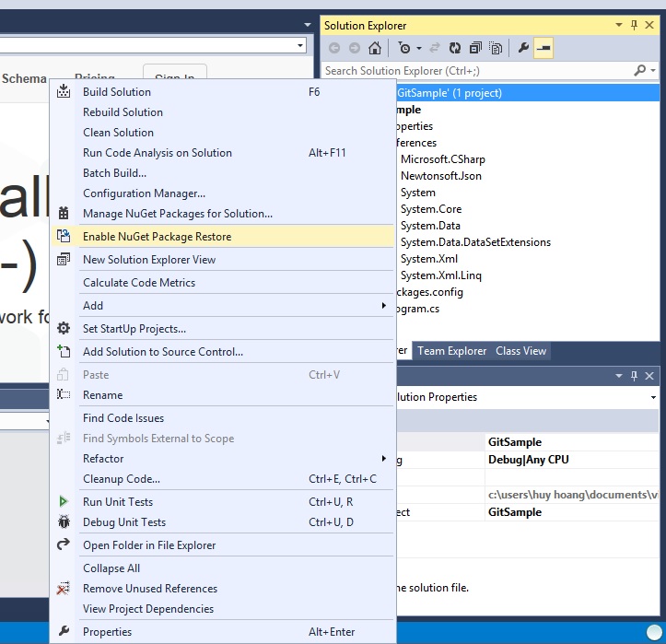Toggle auto-hide pin on Solution Explorer
Screen dimensions: 666x644
634,26
